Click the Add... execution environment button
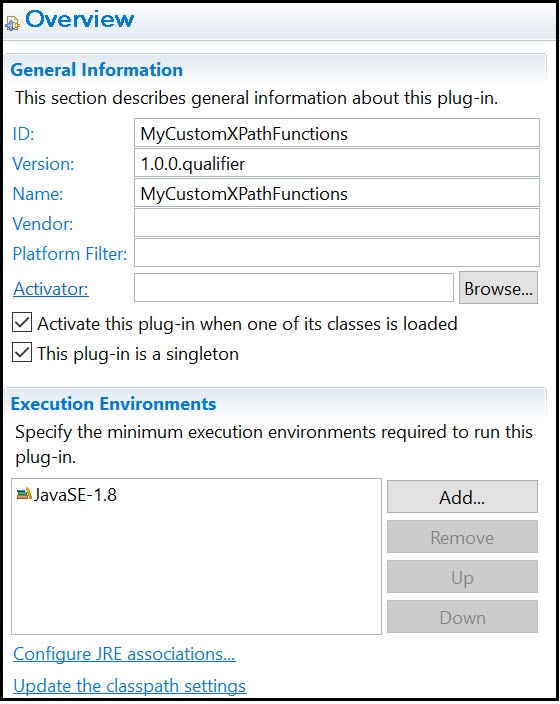 462,497
